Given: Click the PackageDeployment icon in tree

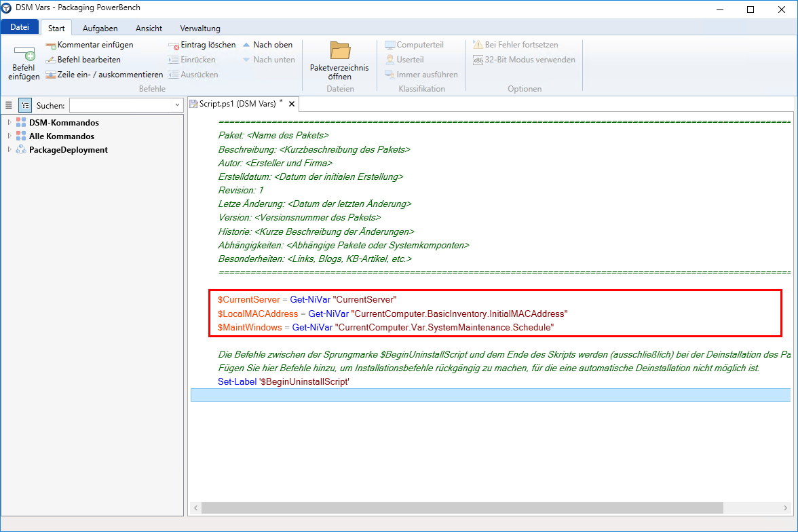Looking at the screenshot, I should pyautogui.click(x=21, y=150).
